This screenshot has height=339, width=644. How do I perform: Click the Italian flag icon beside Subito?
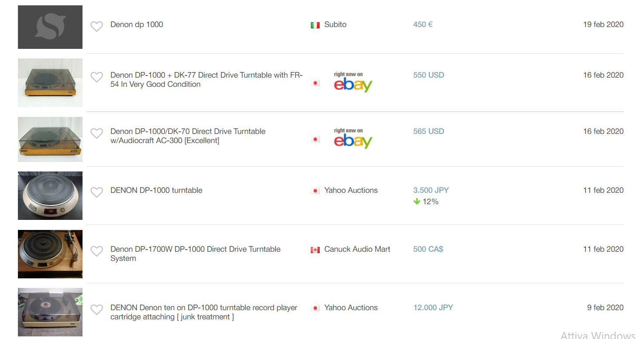[315, 25]
